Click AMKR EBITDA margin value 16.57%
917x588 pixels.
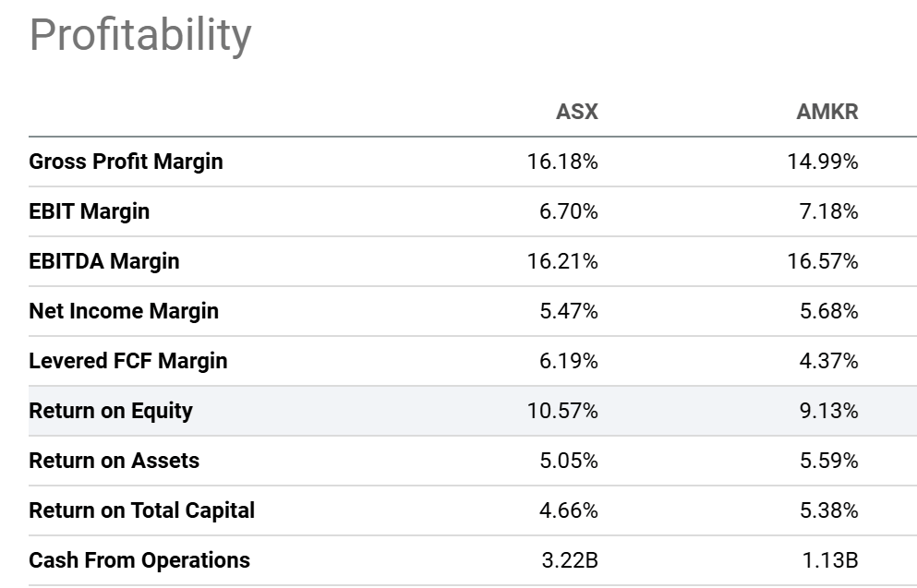[x=823, y=261]
